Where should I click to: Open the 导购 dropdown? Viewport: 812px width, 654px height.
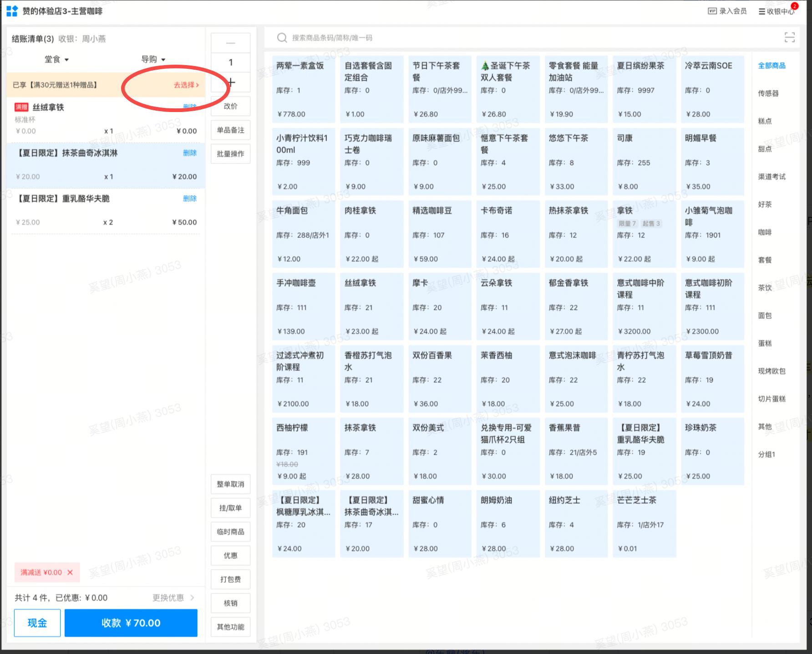pyautogui.click(x=153, y=60)
